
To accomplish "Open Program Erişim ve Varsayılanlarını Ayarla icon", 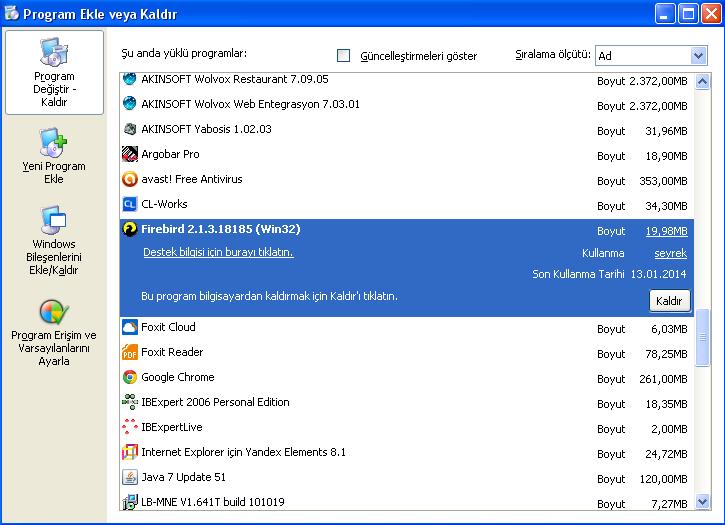I will pyautogui.click(x=54, y=312).
